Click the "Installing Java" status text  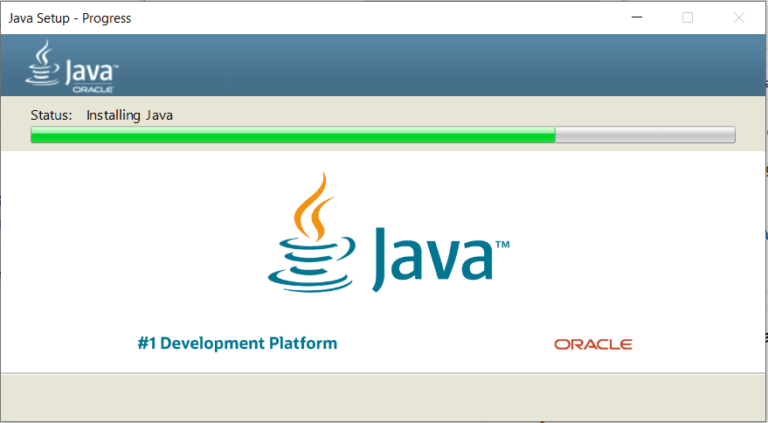click(x=129, y=115)
